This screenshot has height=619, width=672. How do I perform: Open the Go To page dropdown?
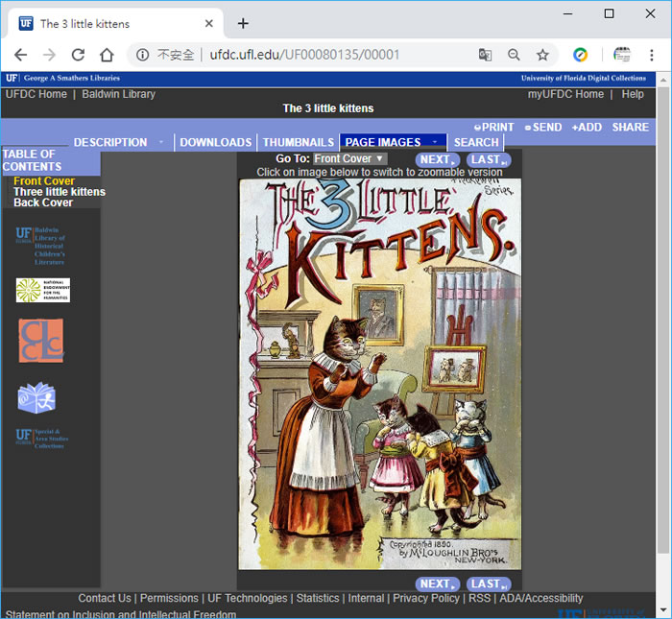(350, 159)
